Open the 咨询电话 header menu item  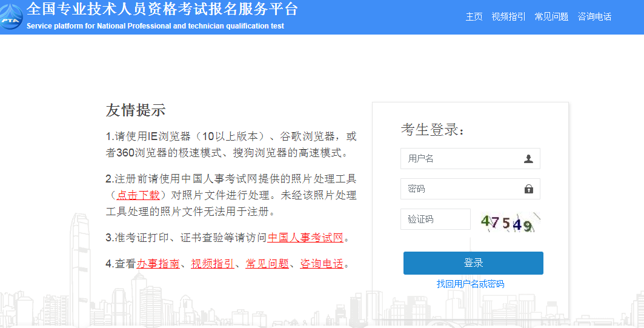(x=594, y=16)
